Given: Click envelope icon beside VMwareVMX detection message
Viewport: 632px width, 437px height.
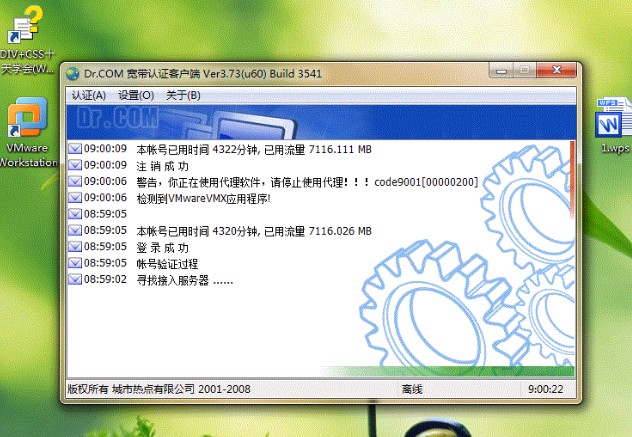Looking at the screenshot, I should (x=75, y=198).
